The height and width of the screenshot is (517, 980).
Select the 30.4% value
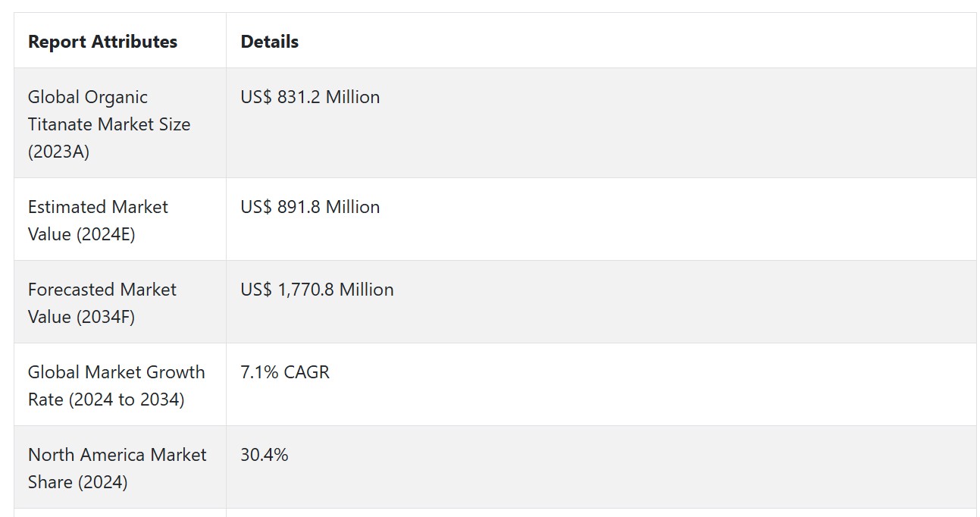tap(265, 455)
